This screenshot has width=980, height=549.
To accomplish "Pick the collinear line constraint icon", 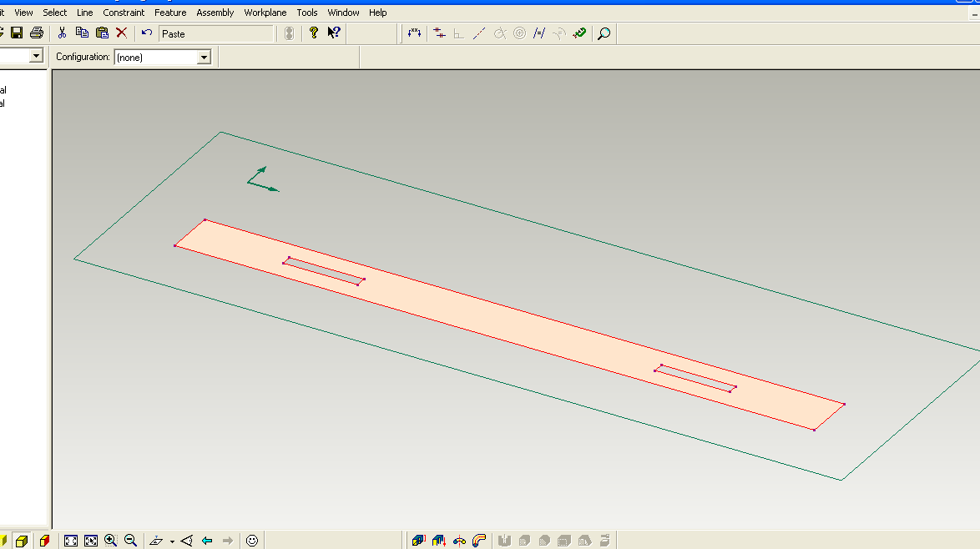I will click(479, 33).
